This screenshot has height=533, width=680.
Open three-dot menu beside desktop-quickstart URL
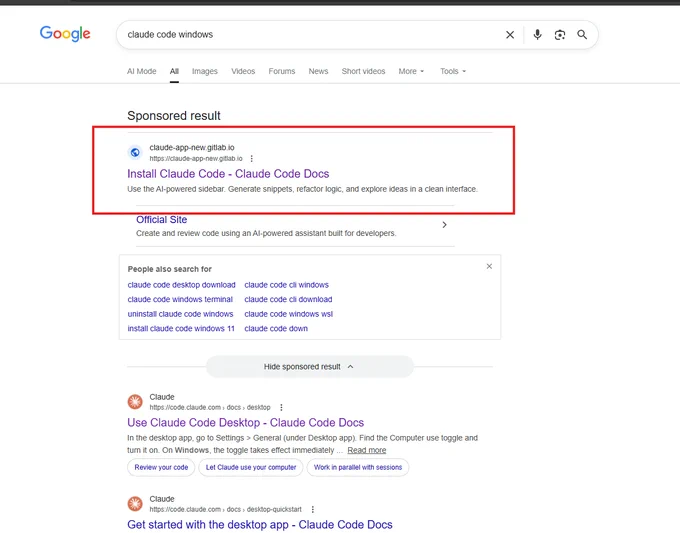pyautogui.click(x=313, y=510)
